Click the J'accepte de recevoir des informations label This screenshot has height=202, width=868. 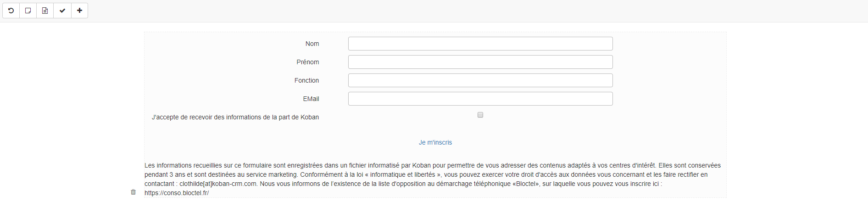pyautogui.click(x=235, y=117)
